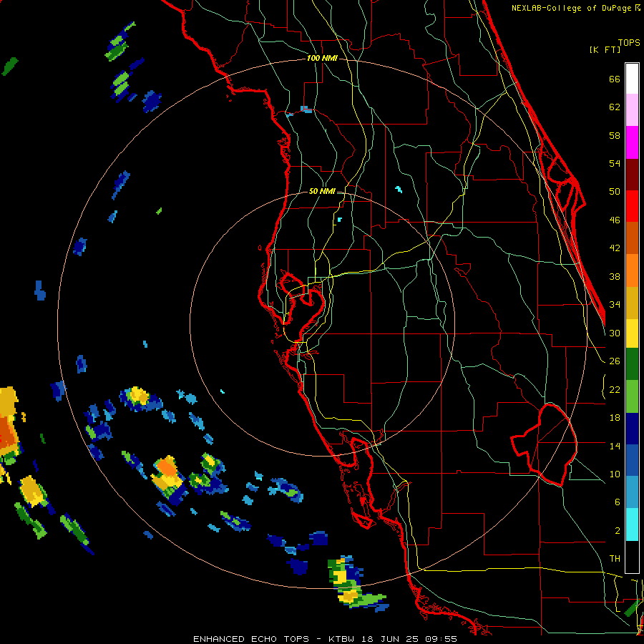Select the magenta swatch in the legend

pyautogui.click(x=632, y=142)
